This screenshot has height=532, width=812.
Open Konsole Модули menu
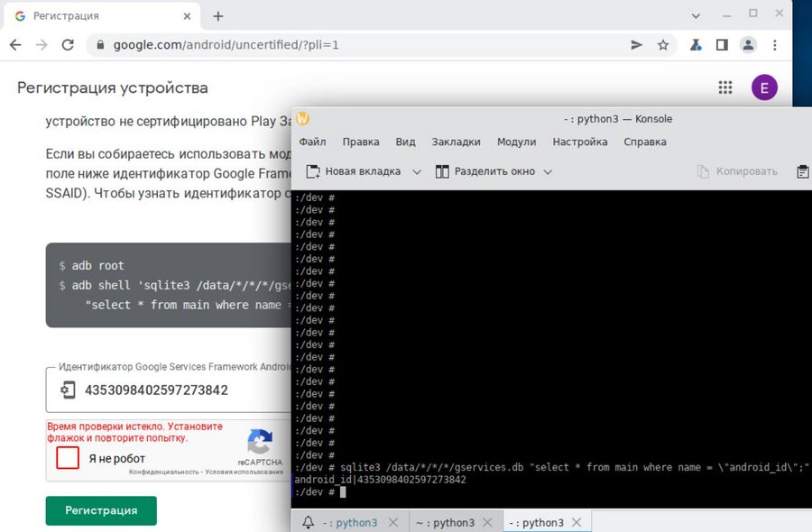click(516, 142)
